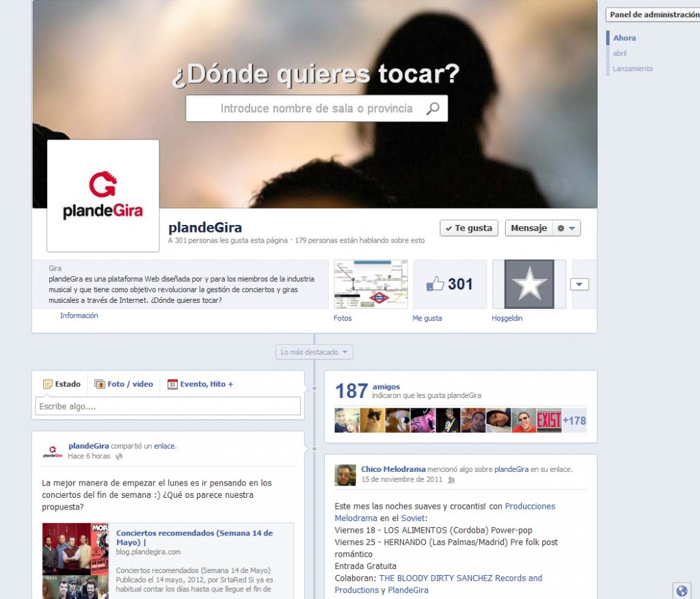Click the Producciones Melodrama link
This screenshot has height=599, width=700.
tap(530, 506)
